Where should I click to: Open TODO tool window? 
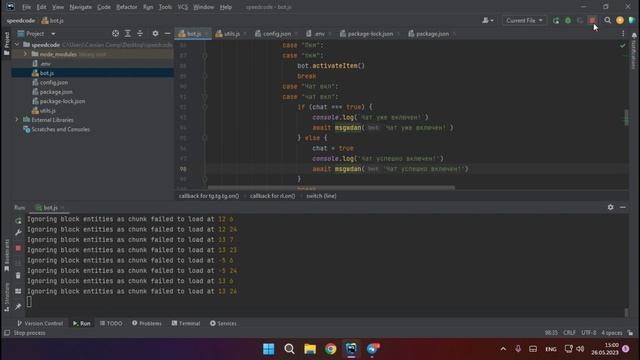pyautogui.click(x=111, y=323)
